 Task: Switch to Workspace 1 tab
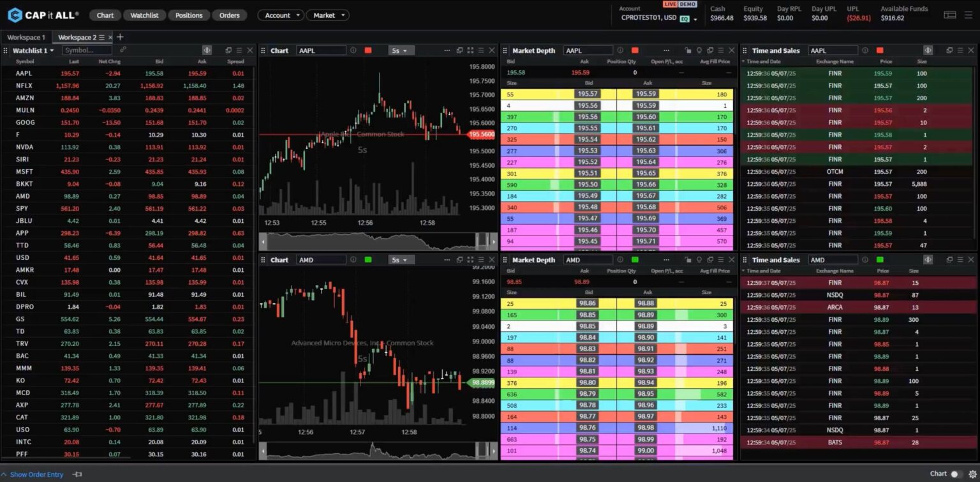click(26, 37)
